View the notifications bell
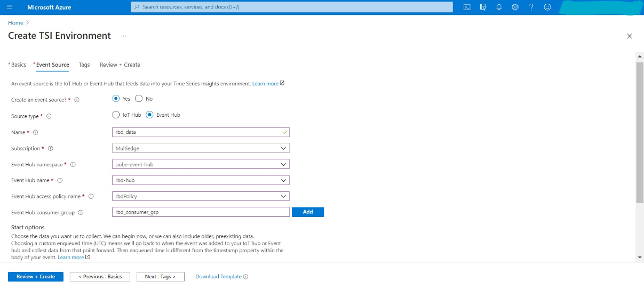This screenshot has height=289, width=644. 499,7
